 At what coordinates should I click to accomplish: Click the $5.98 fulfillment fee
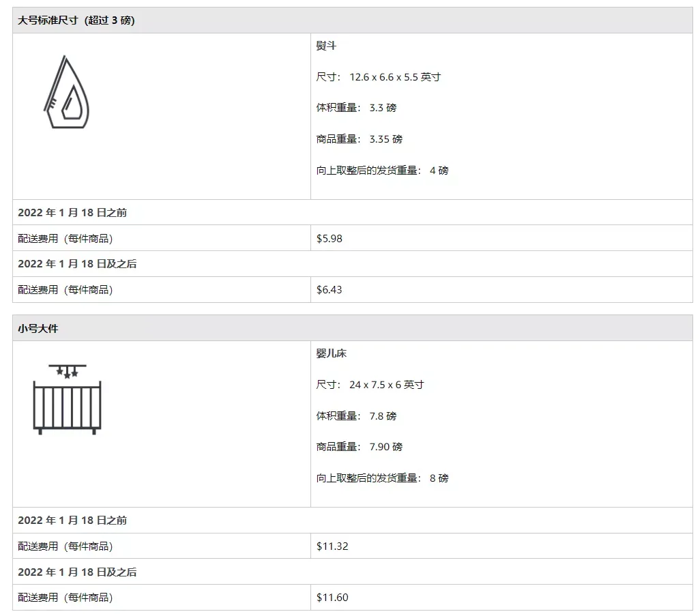(x=330, y=239)
